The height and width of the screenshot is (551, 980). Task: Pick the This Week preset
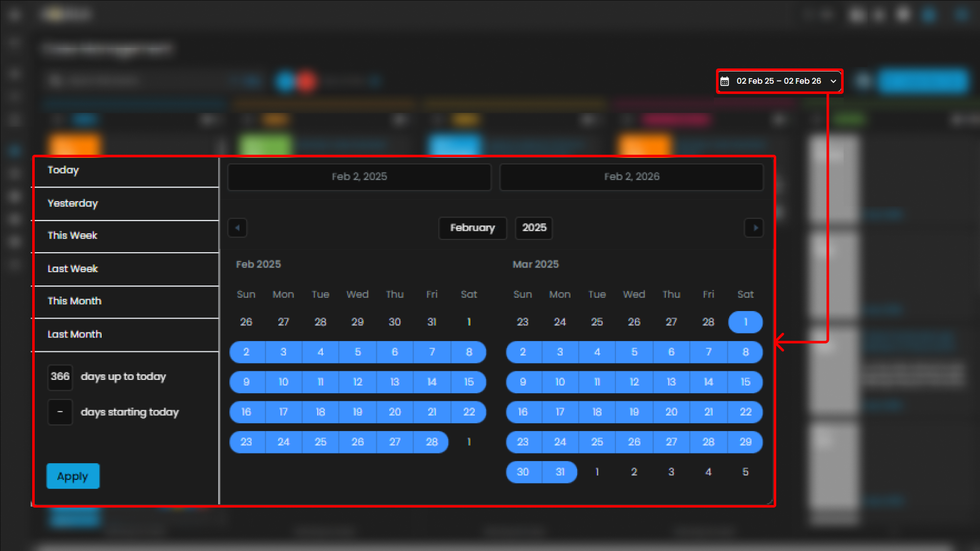pos(73,235)
